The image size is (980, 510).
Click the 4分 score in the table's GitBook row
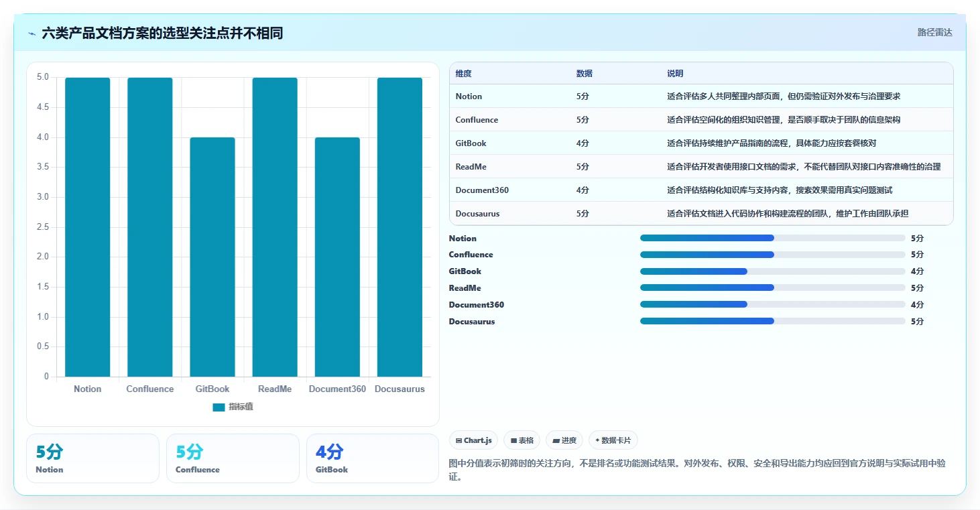point(583,143)
